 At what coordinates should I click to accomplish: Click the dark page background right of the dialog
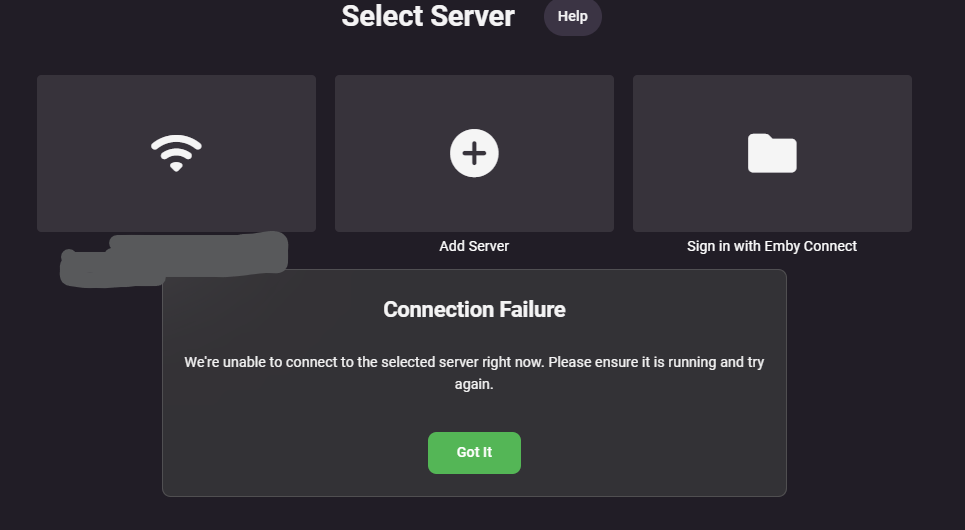[875, 400]
